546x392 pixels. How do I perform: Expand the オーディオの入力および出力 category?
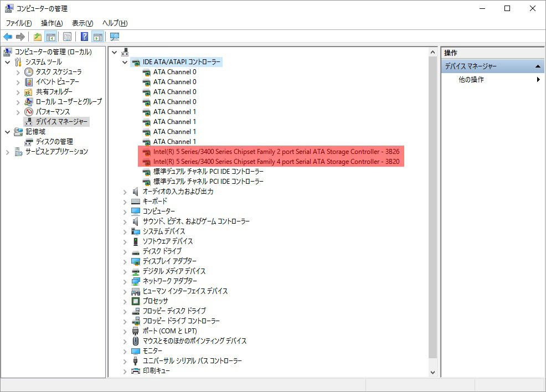click(x=125, y=192)
